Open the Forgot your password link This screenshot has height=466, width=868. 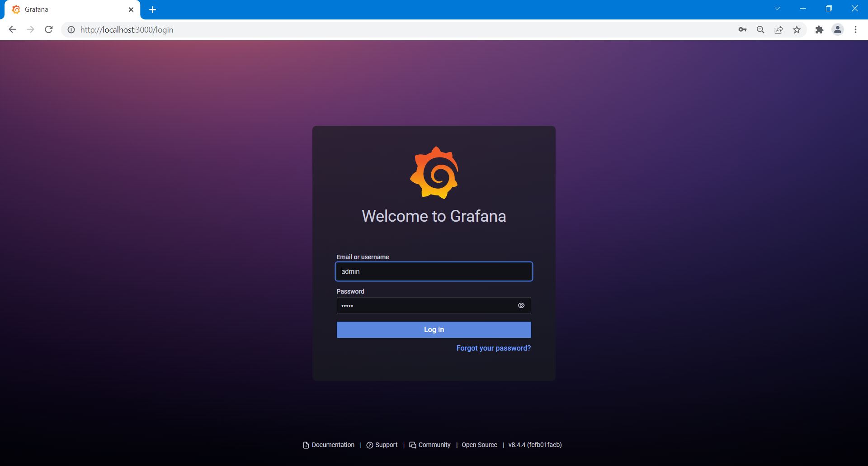pyautogui.click(x=494, y=348)
